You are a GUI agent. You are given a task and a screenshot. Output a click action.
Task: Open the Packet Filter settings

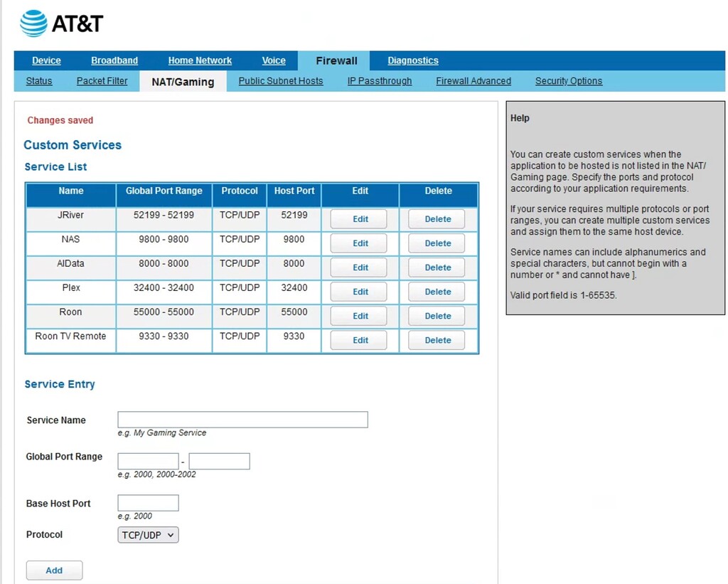[x=102, y=81]
